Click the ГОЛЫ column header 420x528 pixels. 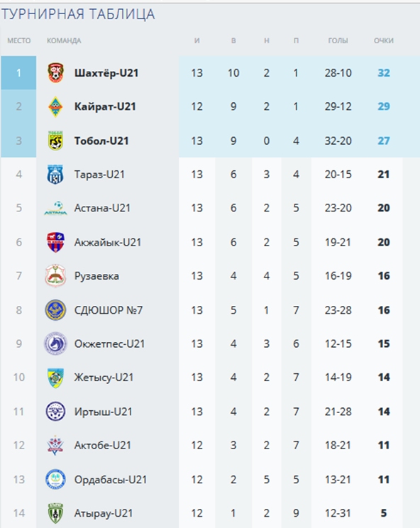[x=338, y=40]
